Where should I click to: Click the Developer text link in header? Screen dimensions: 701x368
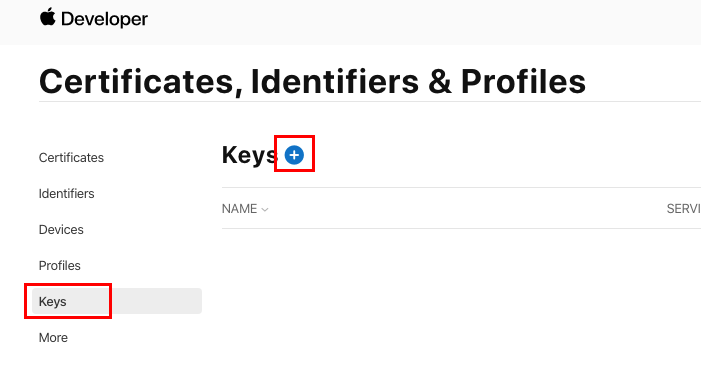click(x=104, y=19)
